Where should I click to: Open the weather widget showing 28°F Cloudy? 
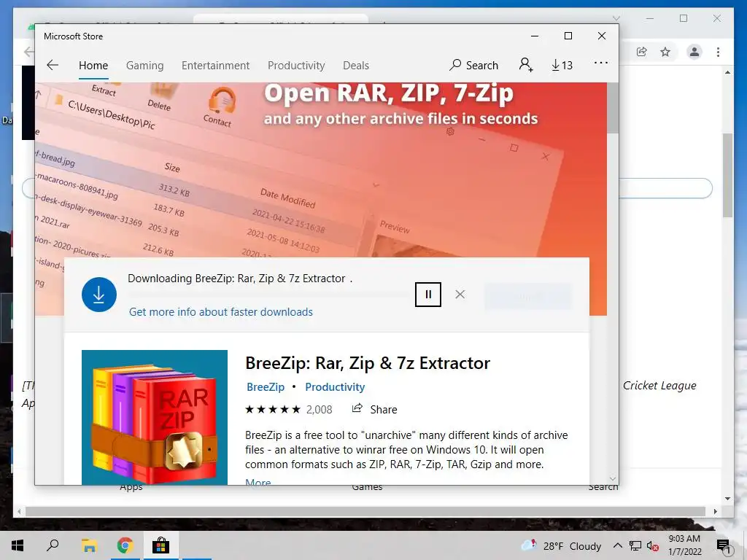pyautogui.click(x=561, y=546)
